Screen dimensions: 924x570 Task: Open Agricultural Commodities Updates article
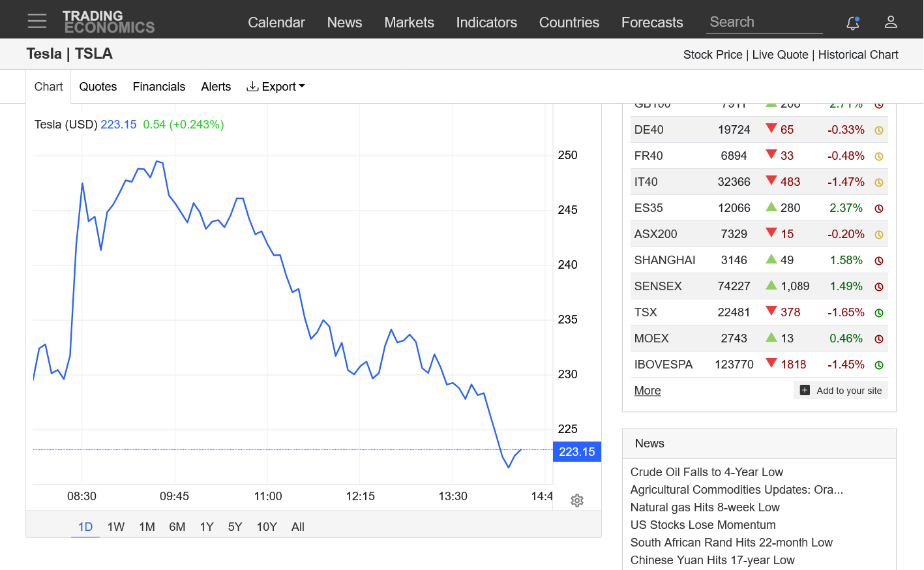737,490
